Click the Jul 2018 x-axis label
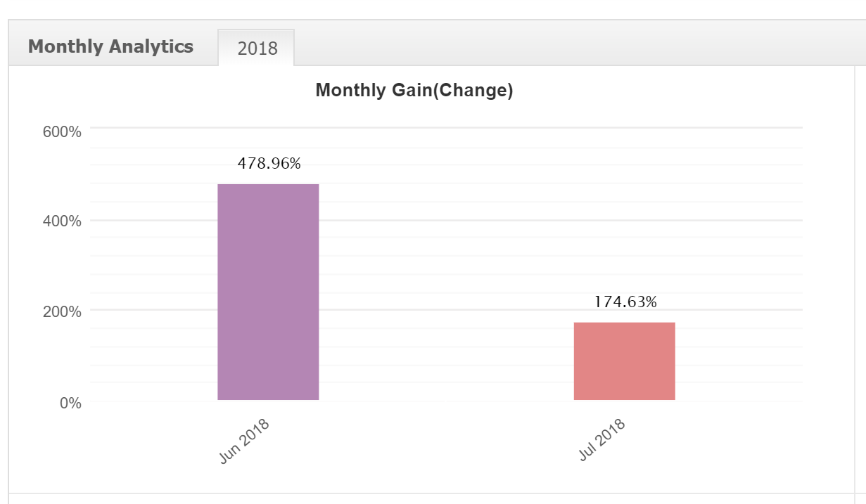This screenshot has width=866, height=504. coord(601,441)
